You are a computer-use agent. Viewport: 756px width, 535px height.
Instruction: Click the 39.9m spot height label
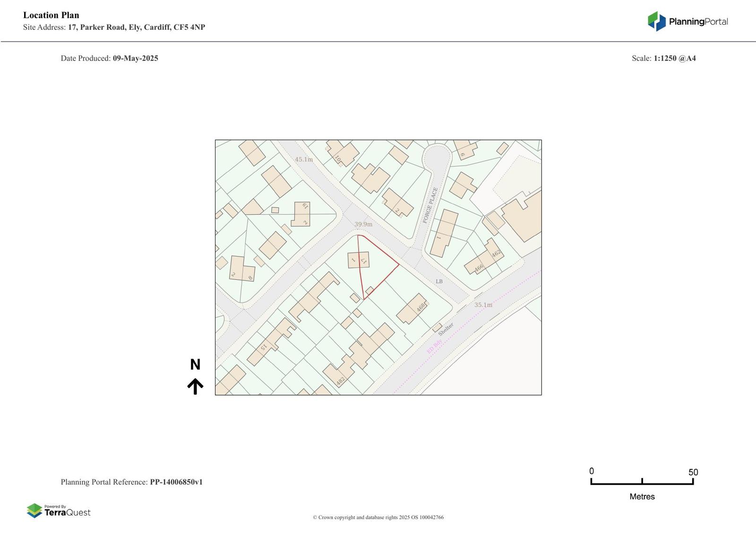tap(363, 224)
